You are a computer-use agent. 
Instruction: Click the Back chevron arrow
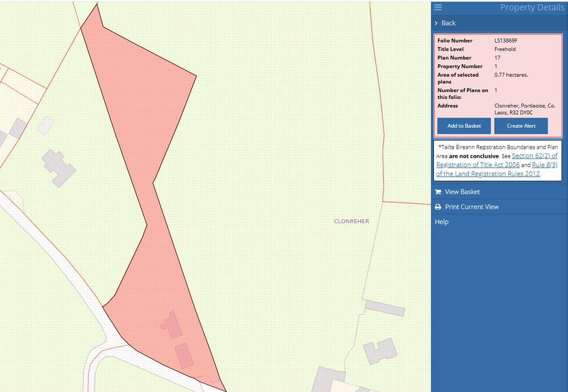pyautogui.click(x=436, y=23)
